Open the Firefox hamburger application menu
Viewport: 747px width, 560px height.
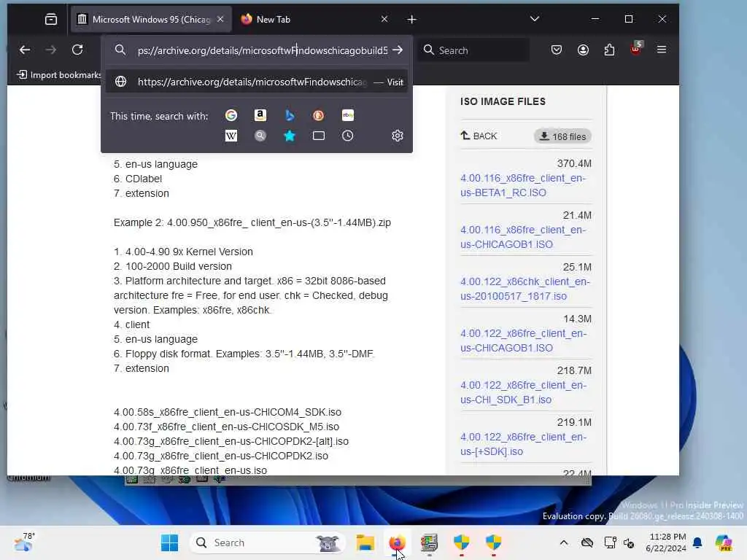coord(662,50)
